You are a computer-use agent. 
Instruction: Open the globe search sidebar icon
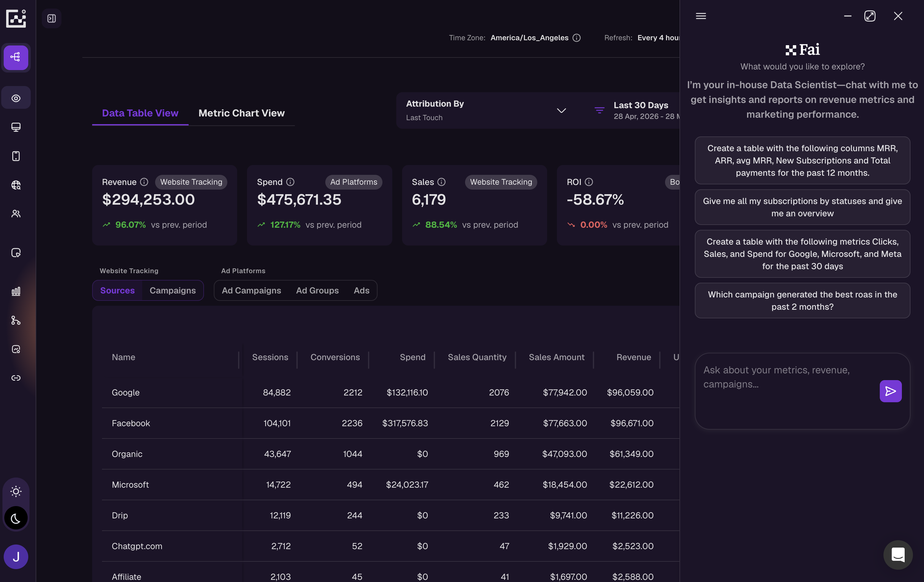16,185
